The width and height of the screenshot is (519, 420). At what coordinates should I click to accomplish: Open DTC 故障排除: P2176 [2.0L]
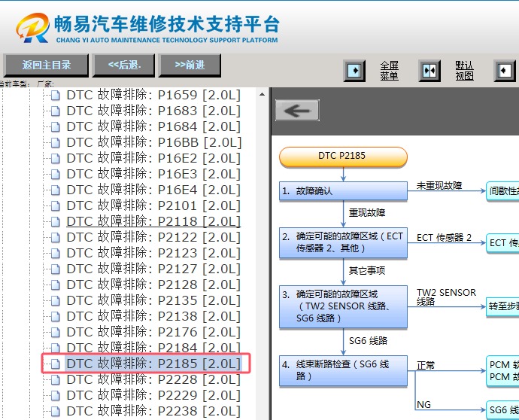tap(153, 332)
